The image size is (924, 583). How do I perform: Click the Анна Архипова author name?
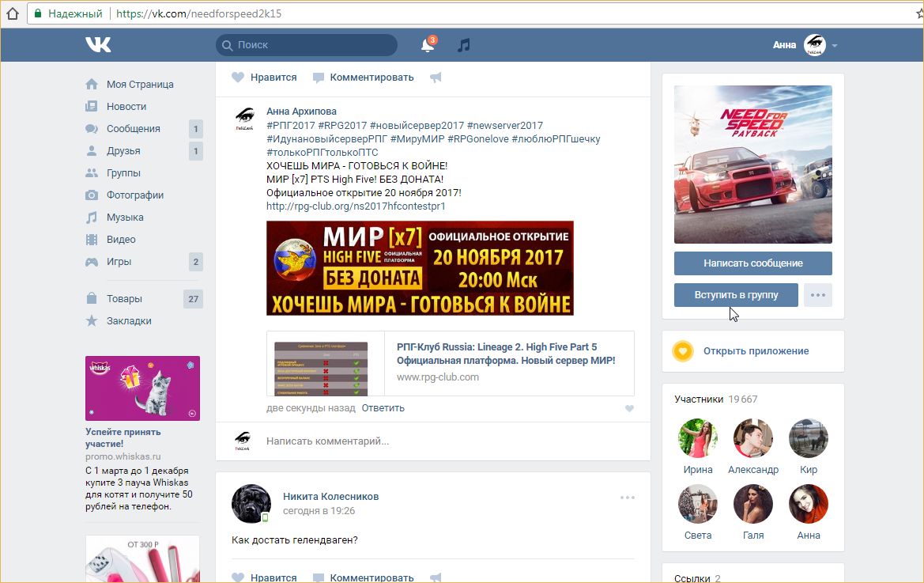[301, 112]
